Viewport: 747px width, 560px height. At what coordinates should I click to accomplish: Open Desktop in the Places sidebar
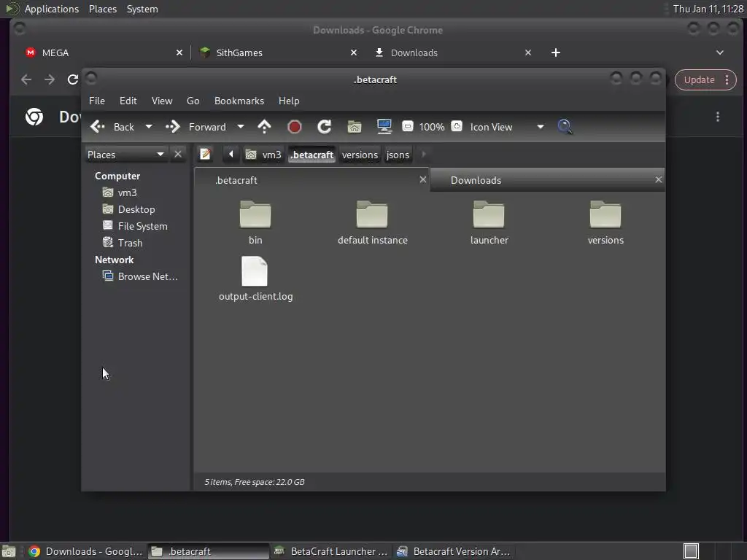click(136, 209)
